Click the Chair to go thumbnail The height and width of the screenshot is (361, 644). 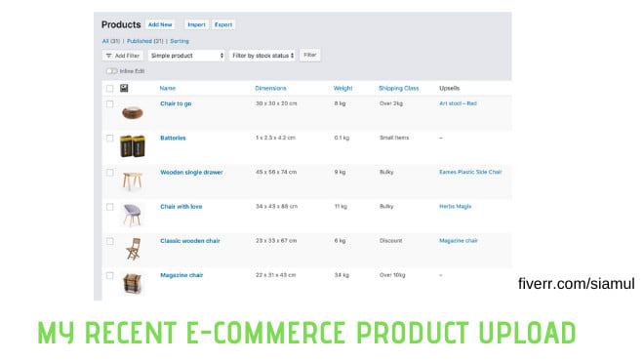[x=133, y=112]
